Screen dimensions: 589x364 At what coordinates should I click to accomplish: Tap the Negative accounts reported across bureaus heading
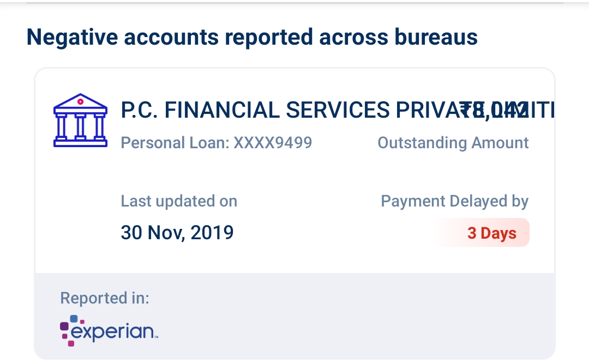(x=252, y=37)
